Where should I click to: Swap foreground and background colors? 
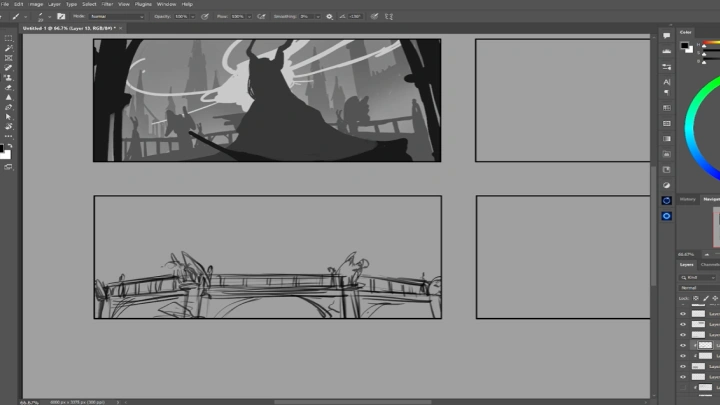10,146
